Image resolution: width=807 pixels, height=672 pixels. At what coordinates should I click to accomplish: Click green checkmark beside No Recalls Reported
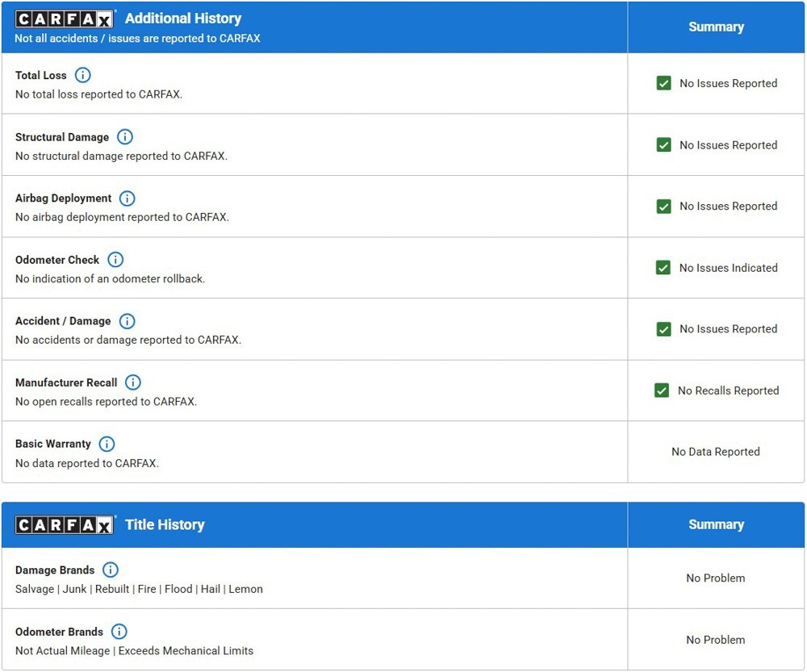662,390
